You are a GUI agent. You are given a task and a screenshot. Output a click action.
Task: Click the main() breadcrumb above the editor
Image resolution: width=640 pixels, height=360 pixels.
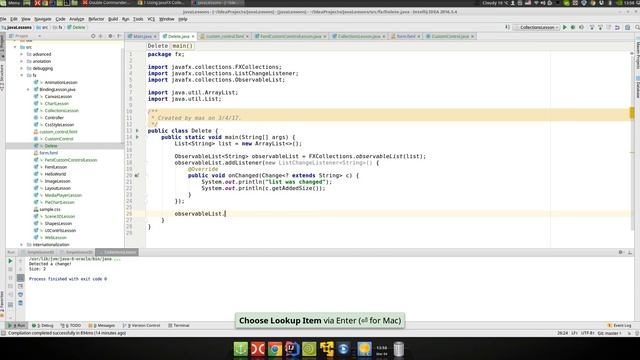[182, 46]
